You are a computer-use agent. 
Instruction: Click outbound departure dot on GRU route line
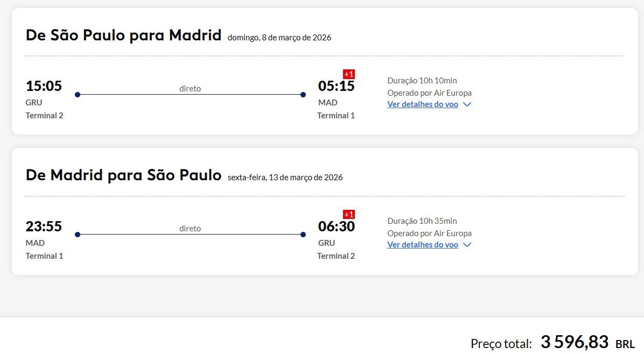point(78,95)
